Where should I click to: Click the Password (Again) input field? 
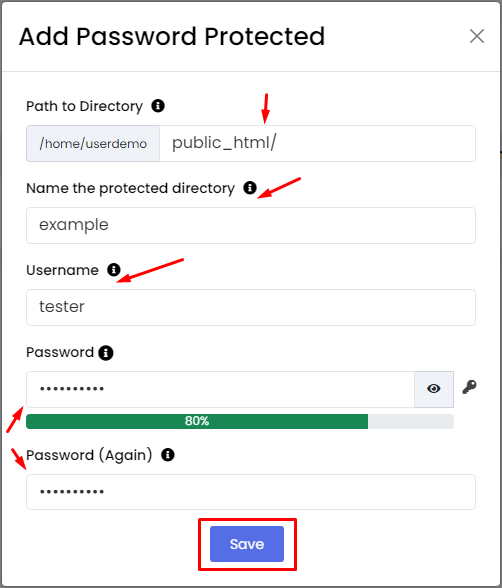(x=251, y=492)
